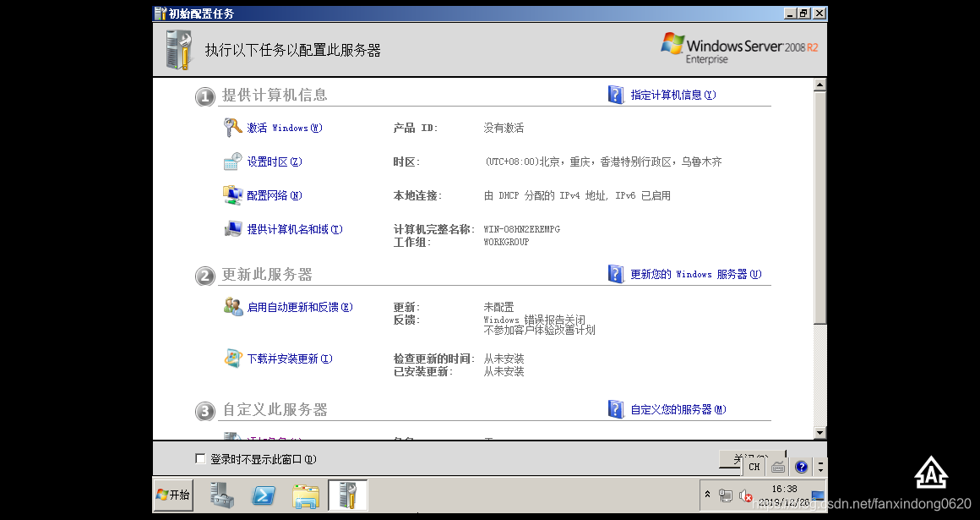Launch PowerShell from the taskbar

(263, 495)
